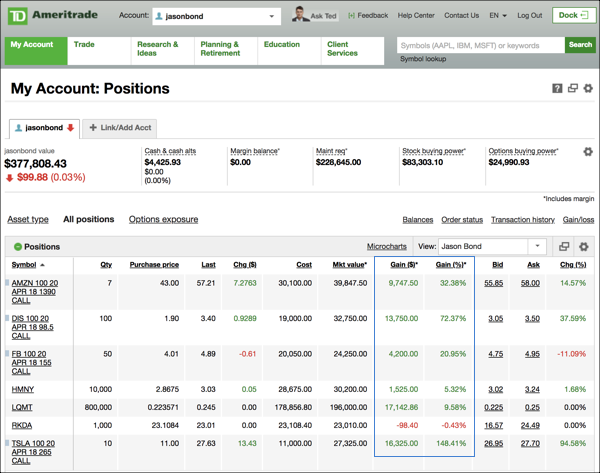Click the Positions table settings gear
The image size is (600, 473).
pyautogui.click(x=584, y=247)
